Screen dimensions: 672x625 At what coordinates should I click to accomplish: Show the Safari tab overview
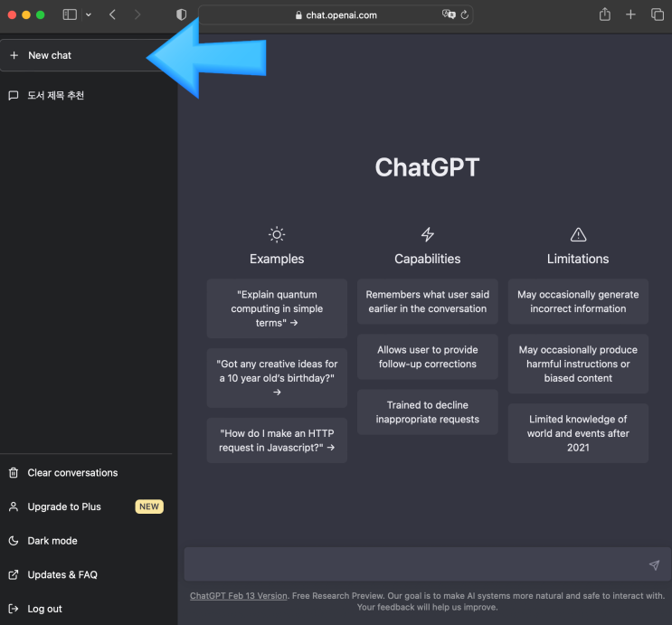tap(657, 14)
